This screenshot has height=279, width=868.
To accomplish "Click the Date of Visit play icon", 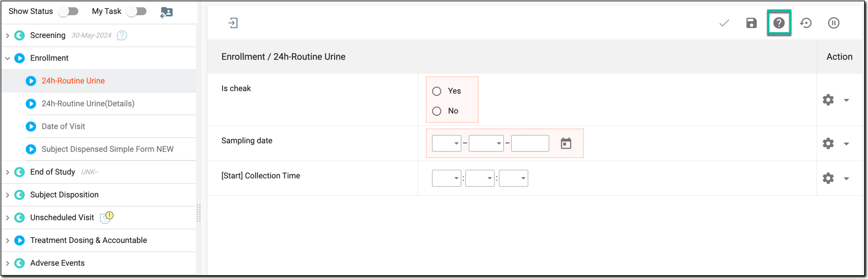I will 31,127.
